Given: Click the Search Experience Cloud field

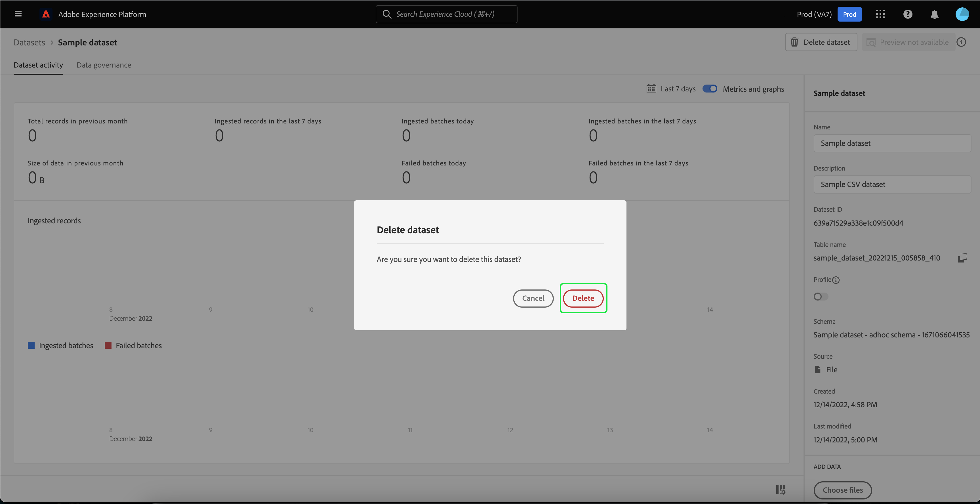Looking at the screenshot, I should click(x=446, y=14).
